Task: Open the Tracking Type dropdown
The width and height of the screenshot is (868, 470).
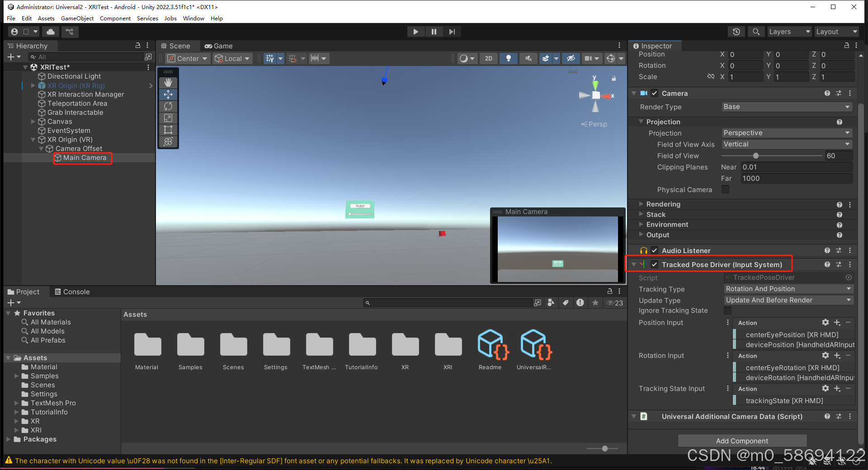Action: click(x=788, y=289)
